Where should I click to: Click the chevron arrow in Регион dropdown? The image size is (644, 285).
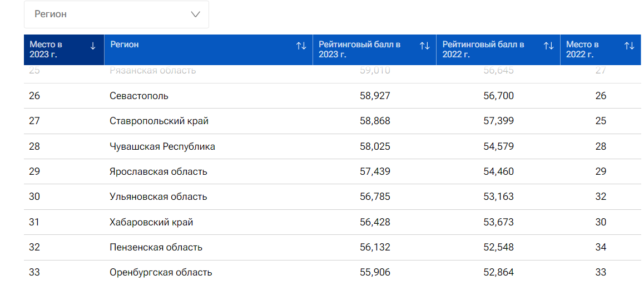(x=195, y=14)
